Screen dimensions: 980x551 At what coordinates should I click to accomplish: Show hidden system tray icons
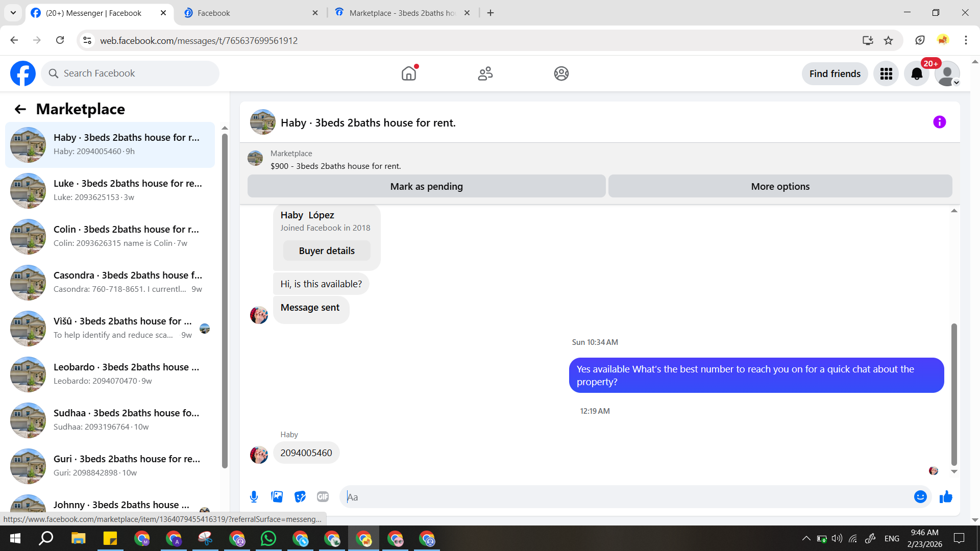point(806,538)
